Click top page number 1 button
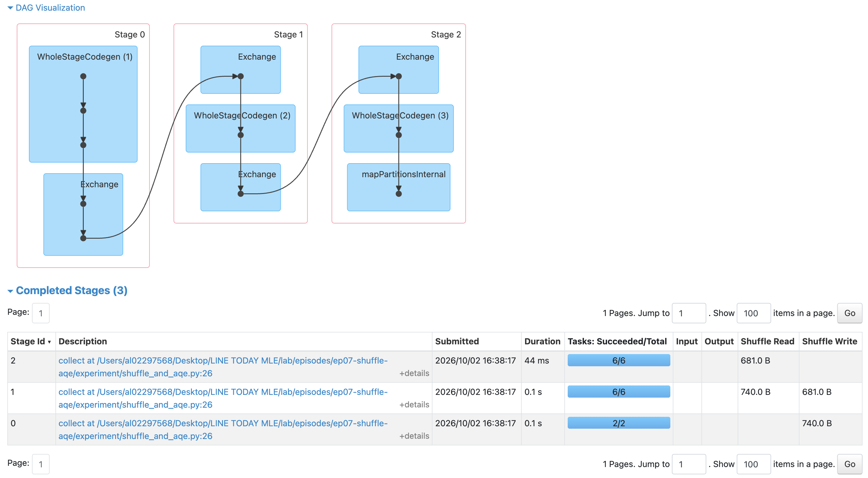 41,313
